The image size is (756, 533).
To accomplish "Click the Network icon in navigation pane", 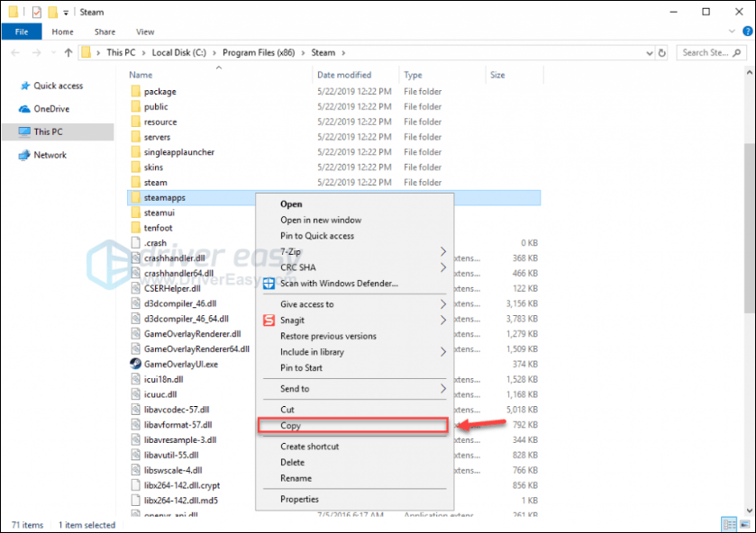I will 24,155.
